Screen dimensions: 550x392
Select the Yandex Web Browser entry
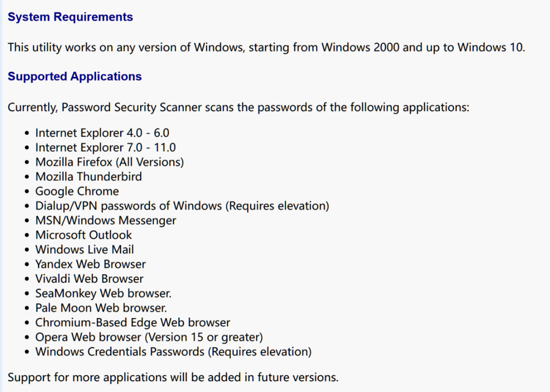tap(90, 264)
